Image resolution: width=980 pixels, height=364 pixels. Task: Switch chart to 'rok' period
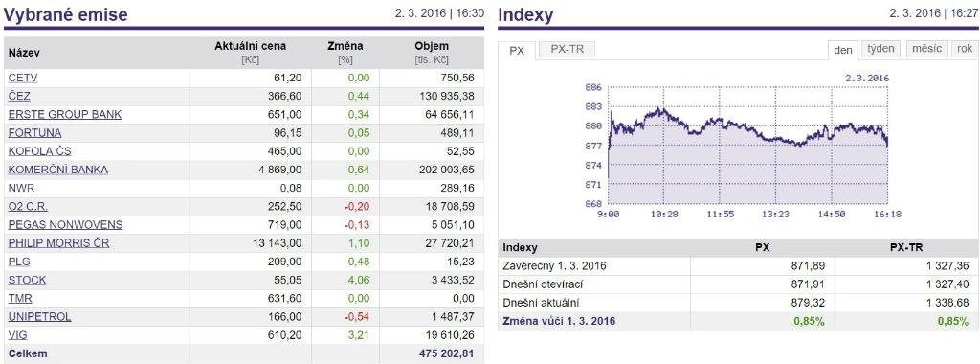point(965,49)
